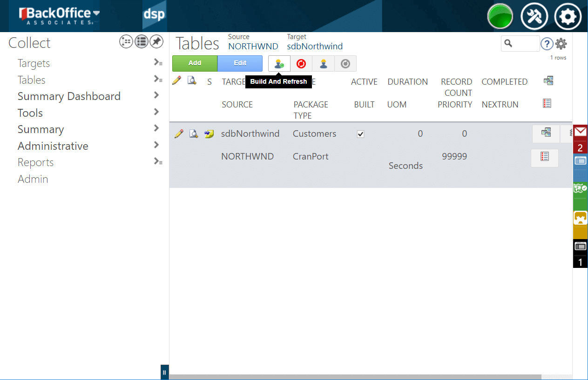Expand the Summary Dashboard chevron
The height and width of the screenshot is (380, 588).
pos(156,95)
